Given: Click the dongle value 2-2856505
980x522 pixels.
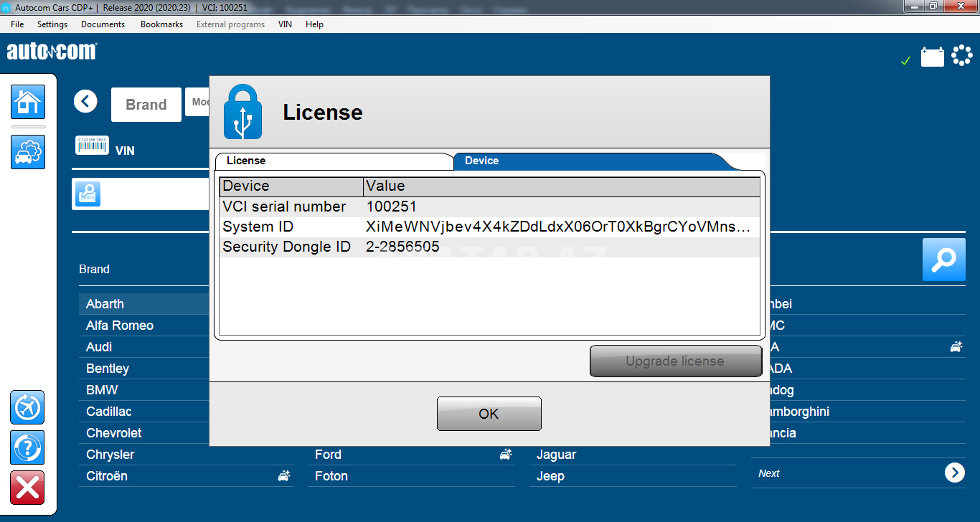Looking at the screenshot, I should (x=402, y=247).
